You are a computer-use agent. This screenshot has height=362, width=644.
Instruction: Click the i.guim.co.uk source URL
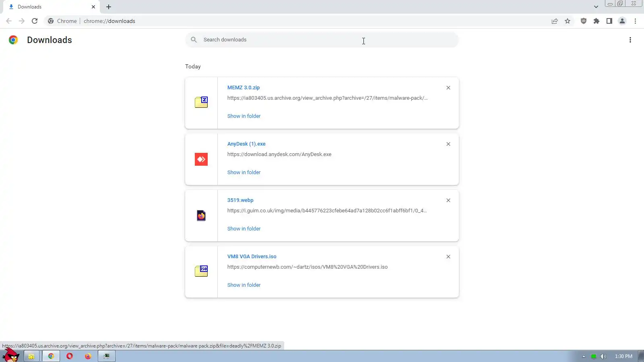pos(327,211)
